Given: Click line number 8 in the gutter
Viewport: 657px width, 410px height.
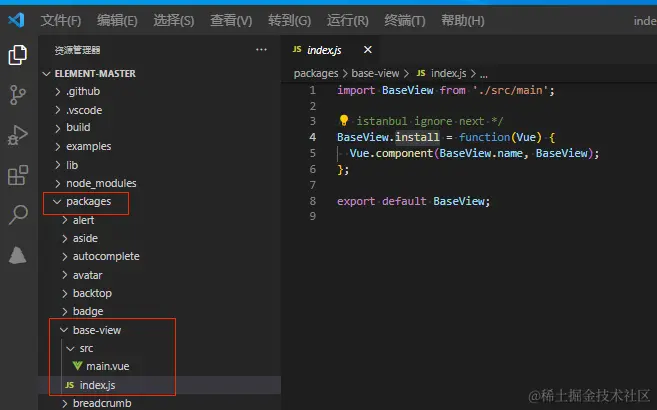Looking at the screenshot, I should [313, 201].
